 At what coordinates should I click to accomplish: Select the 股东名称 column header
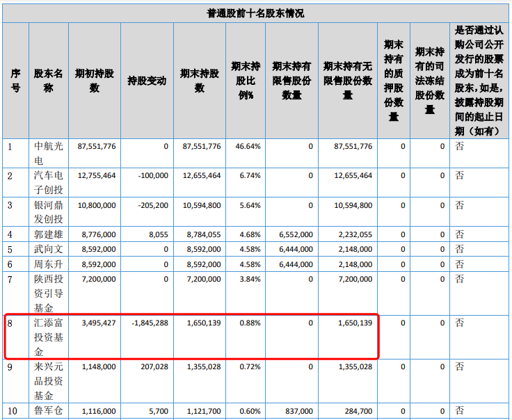[48, 81]
